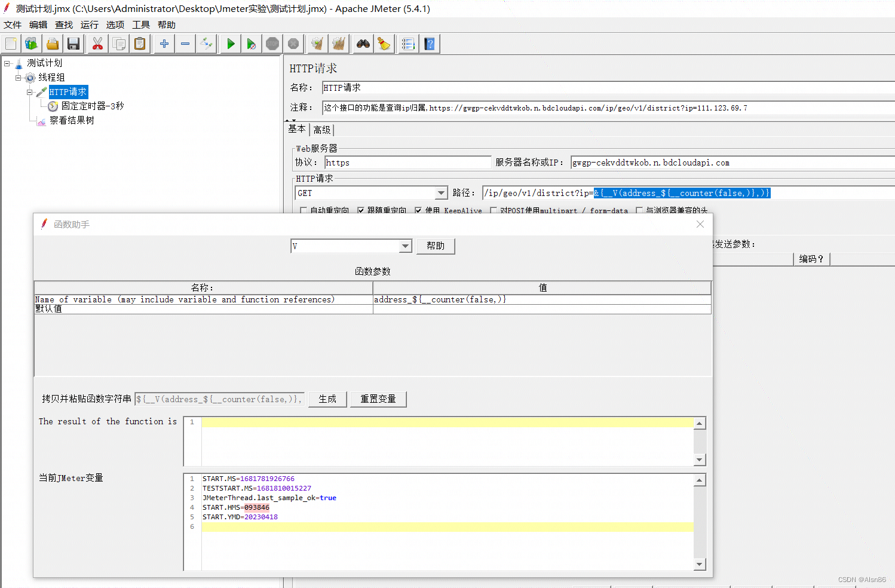Open the Help question mark icon
The height and width of the screenshot is (588, 895).
[x=430, y=44]
